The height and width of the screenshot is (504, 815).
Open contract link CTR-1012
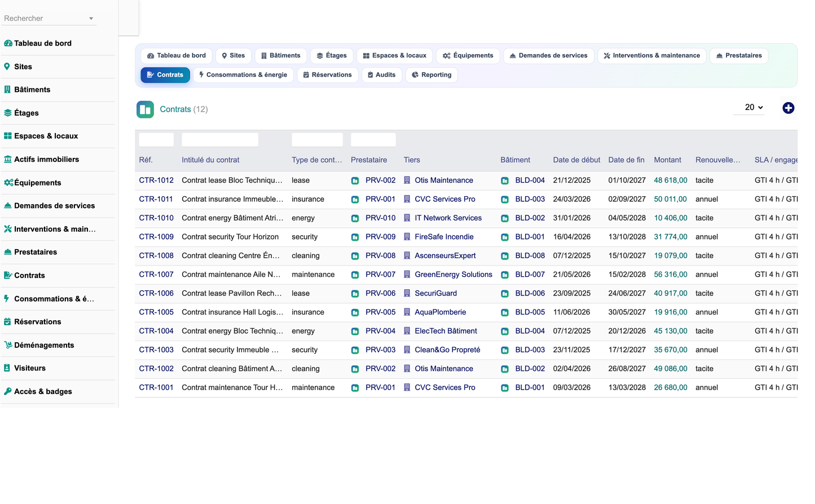pyautogui.click(x=156, y=180)
